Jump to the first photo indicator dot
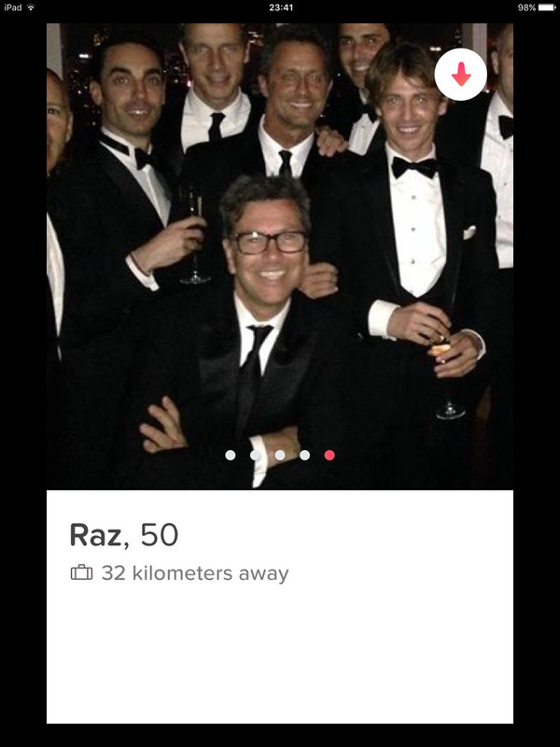The width and height of the screenshot is (560, 747). click(231, 456)
